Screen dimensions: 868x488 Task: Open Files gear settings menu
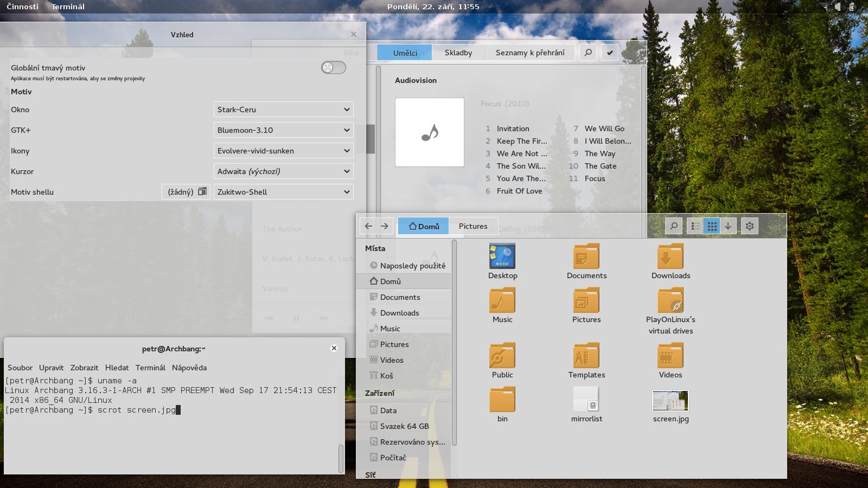pos(750,226)
